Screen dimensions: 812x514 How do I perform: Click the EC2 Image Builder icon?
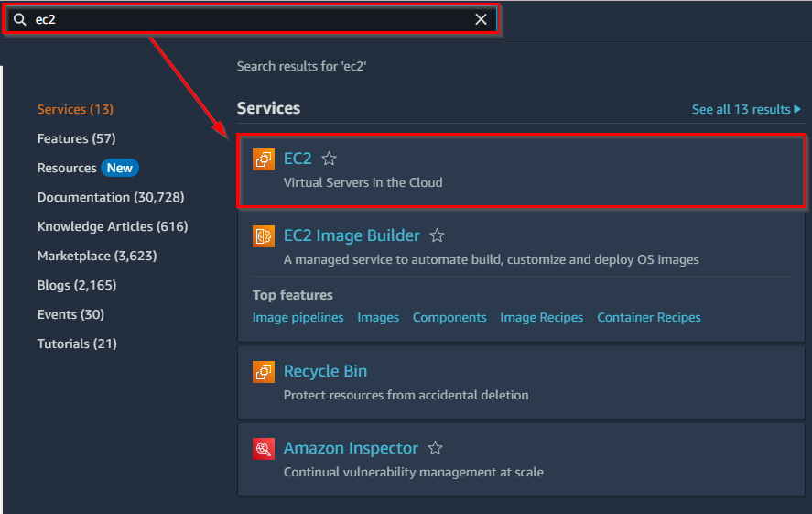click(x=264, y=236)
